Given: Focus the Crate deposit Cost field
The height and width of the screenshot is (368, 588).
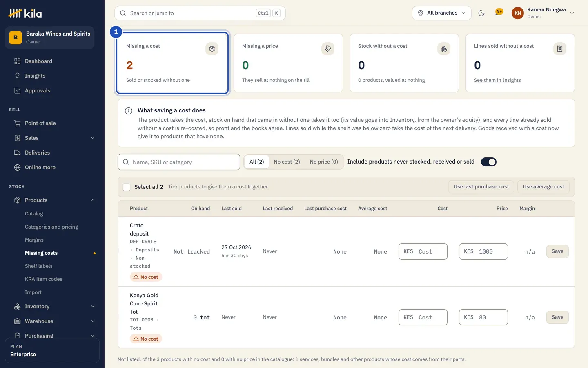Looking at the screenshot, I should point(423,251).
